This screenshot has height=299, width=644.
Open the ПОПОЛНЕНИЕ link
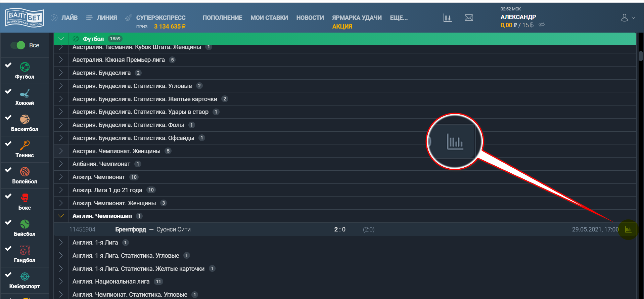(x=222, y=18)
